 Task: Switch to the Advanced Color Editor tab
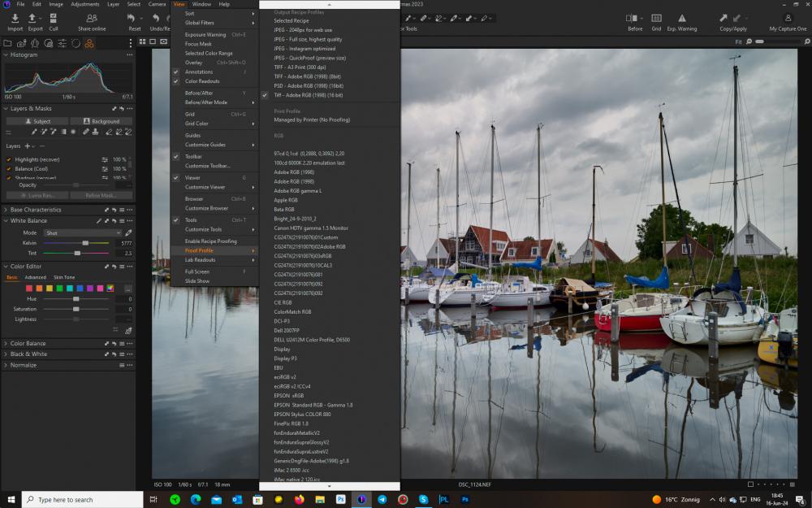coord(35,277)
